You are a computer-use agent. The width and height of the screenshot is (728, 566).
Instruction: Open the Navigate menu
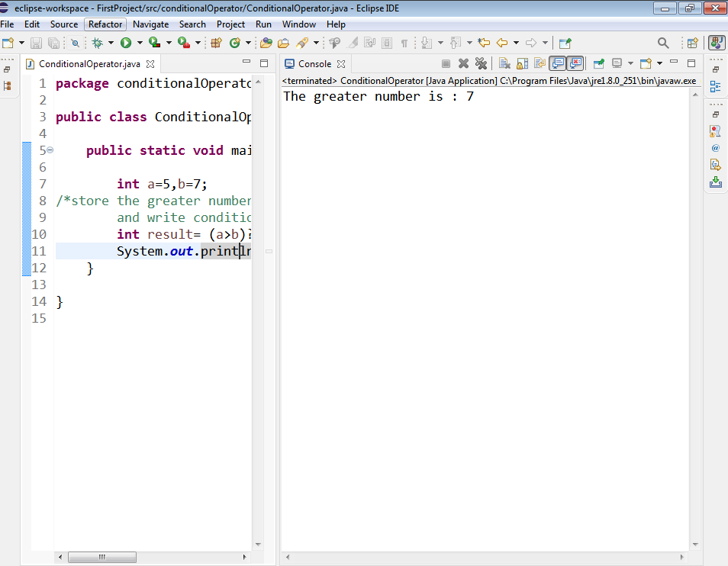pyautogui.click(x=151, y=24)
